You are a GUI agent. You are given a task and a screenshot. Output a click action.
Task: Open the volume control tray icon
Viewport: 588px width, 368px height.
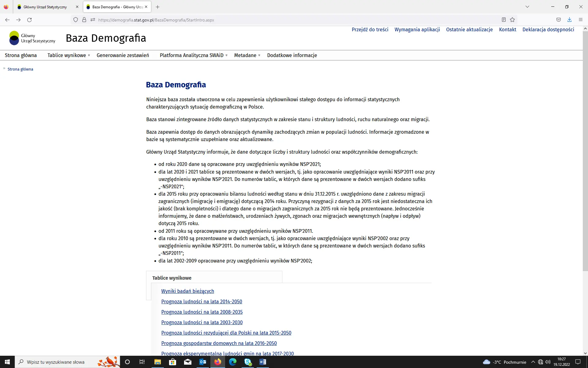[548, 362]
